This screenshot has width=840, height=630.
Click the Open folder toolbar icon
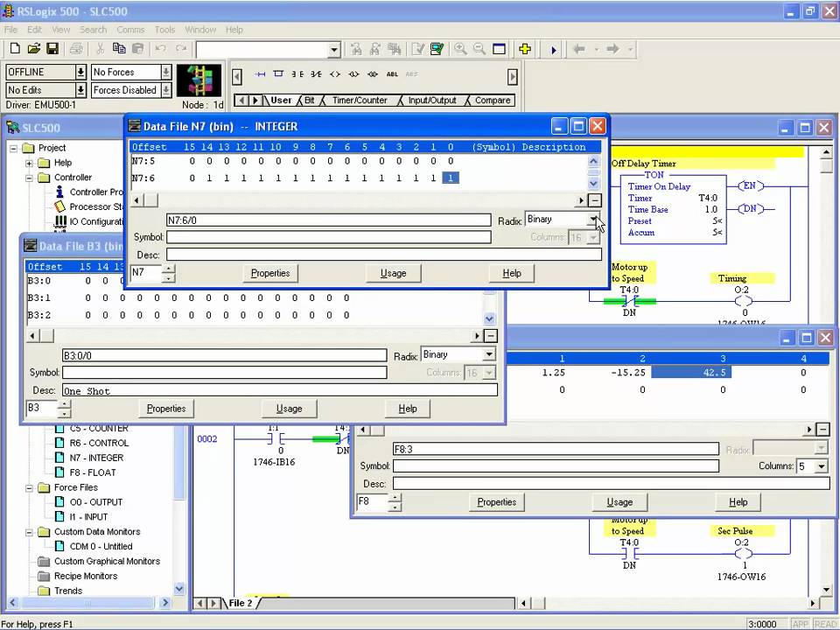click(x=34, y=49)
